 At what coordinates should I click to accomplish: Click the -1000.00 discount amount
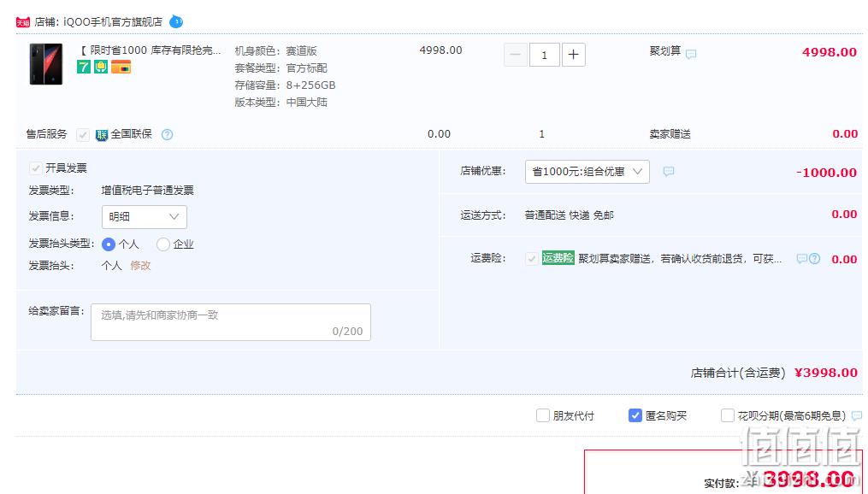(x=826, y=173)
